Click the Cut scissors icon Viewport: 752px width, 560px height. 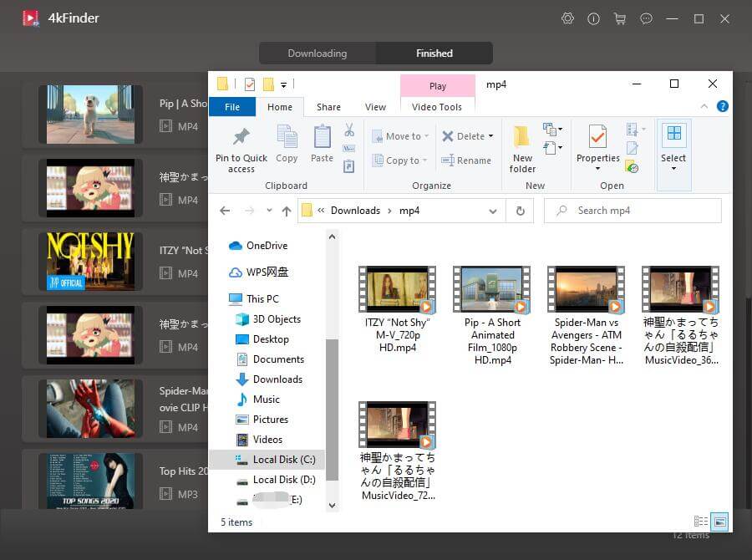coord(349,130)
